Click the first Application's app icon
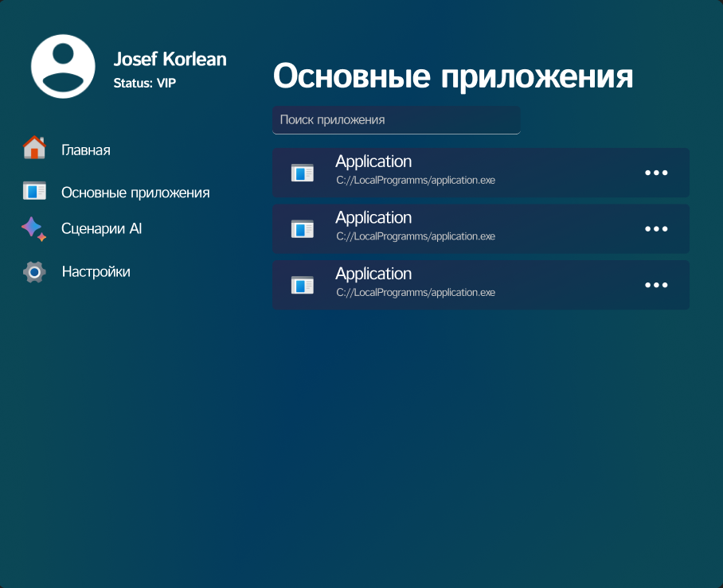This screenshot has height=588, width=723. click(x=303, y=172)
